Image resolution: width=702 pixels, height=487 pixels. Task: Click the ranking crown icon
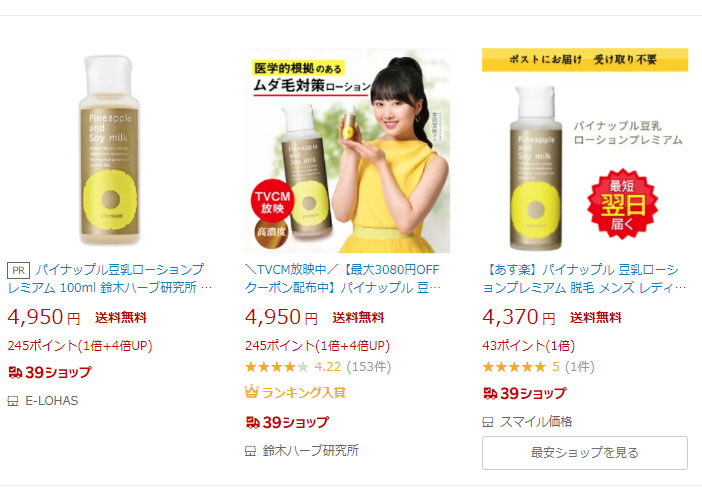pos(251,392)
